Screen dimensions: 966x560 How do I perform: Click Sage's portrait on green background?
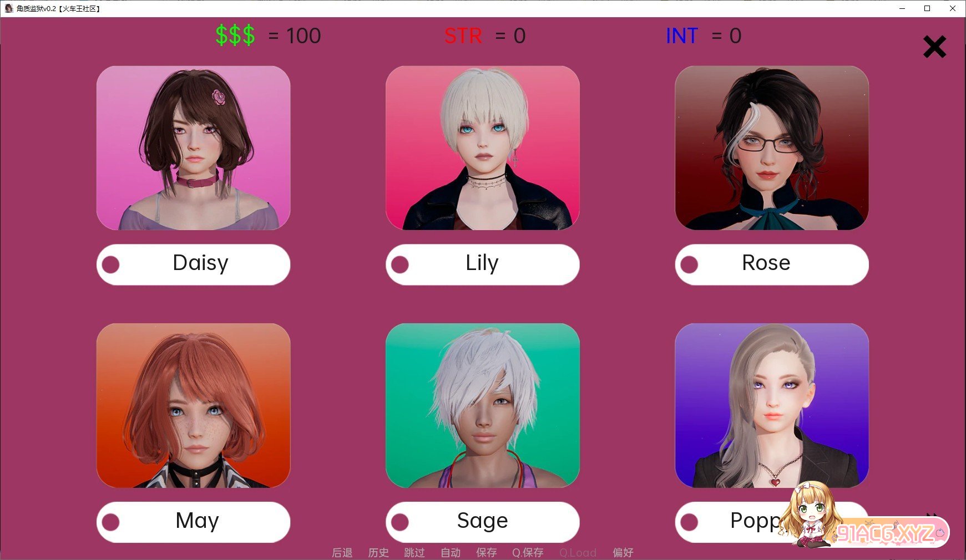click(x=482, y=405)
